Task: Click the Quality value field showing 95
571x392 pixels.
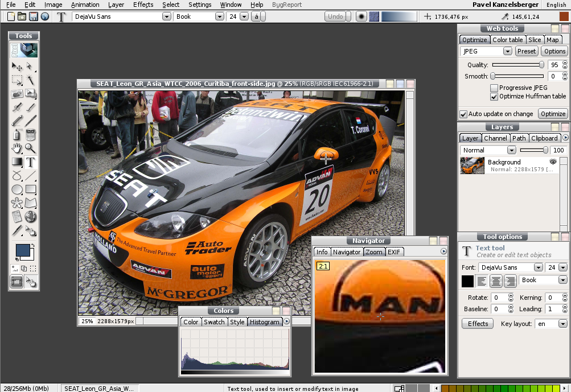Action: (554, 65)
